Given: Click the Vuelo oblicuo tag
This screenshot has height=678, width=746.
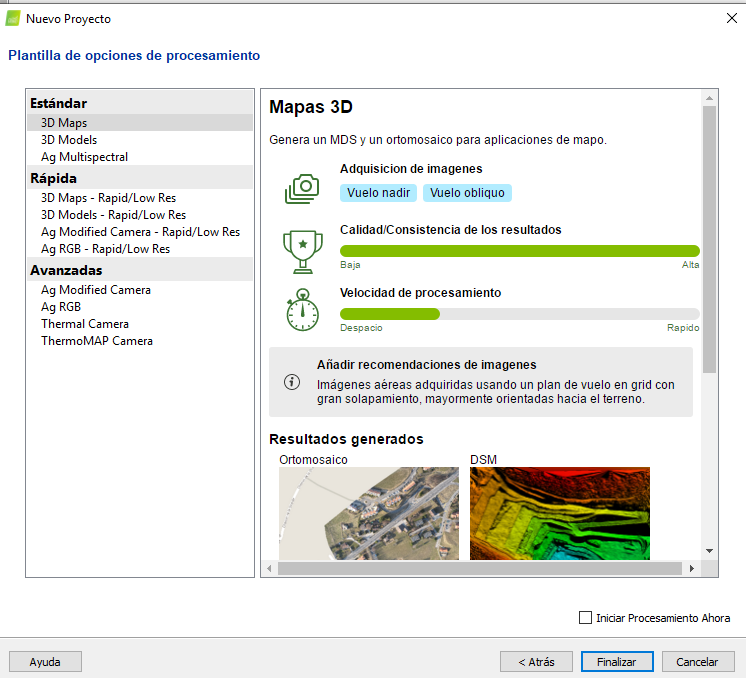Looking at the screenshot, I should (467, 193).
